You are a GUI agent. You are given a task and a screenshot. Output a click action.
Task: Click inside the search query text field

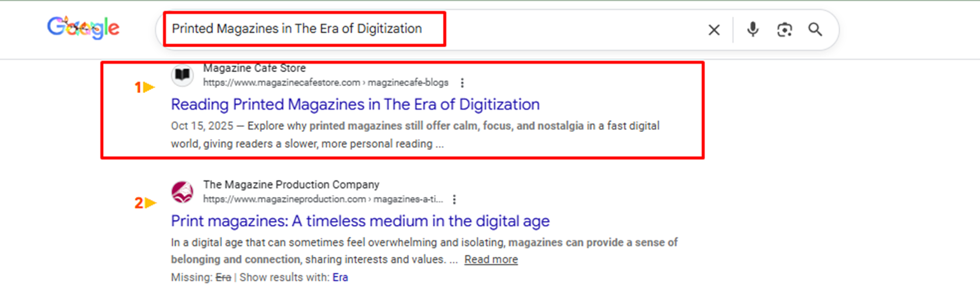coord(297,29)
